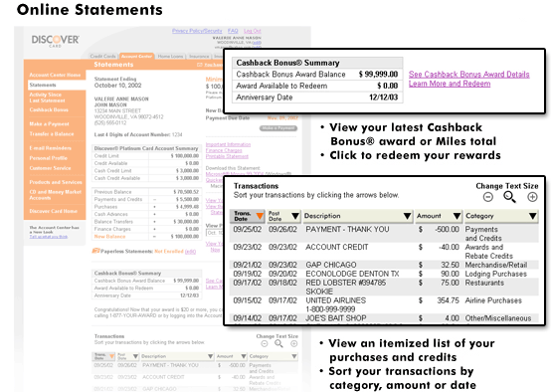551x392 pixels.
Task: Open the Credit Cards tab
Action: [102, 57]
